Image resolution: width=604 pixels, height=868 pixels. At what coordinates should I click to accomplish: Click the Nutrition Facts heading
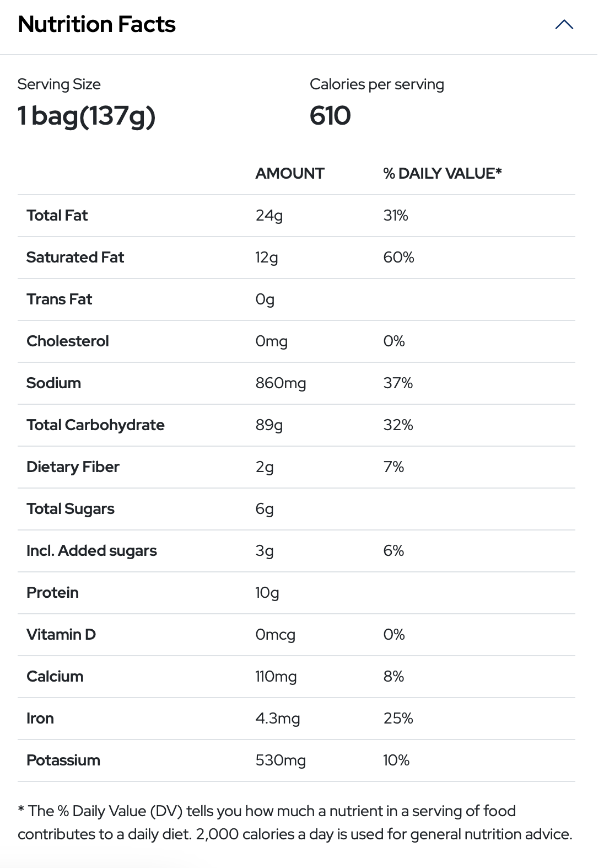pyautogui.click(x=96, y=25)
